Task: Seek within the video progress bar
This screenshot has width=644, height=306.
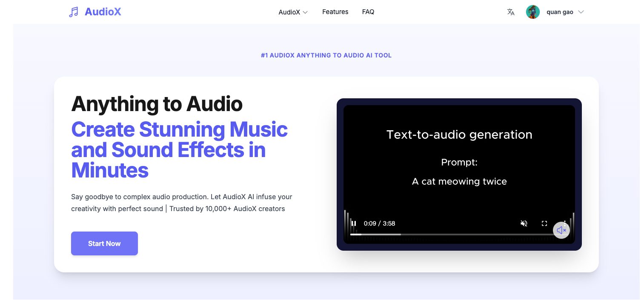Action: tap(454, 235)
